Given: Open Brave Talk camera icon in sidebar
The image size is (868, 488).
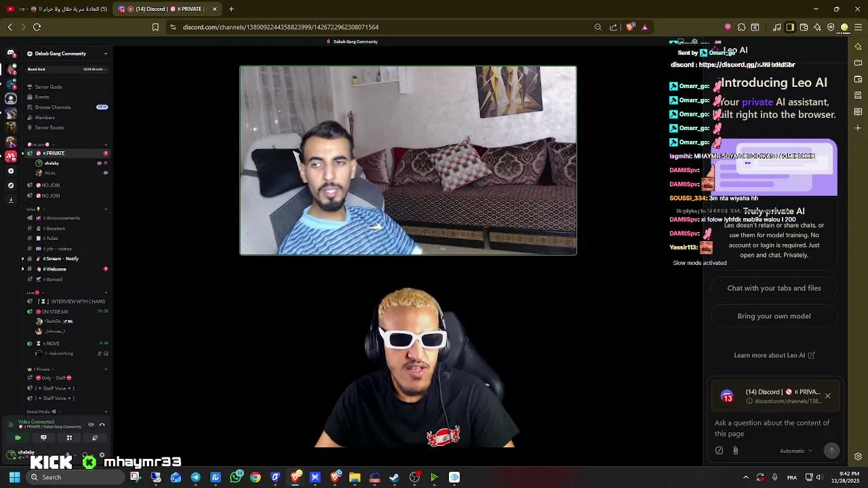Looking at the screenshot, I should tap(858, 62).
